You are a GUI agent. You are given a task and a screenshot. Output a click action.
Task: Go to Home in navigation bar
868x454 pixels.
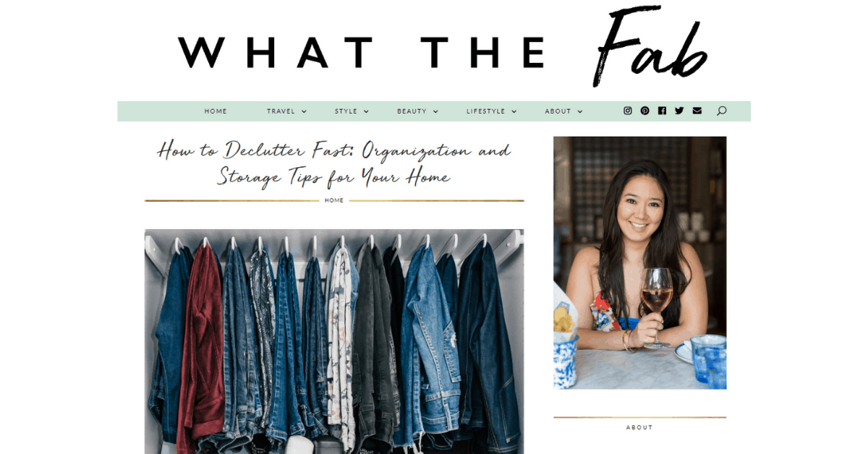[x=216, y=111]
